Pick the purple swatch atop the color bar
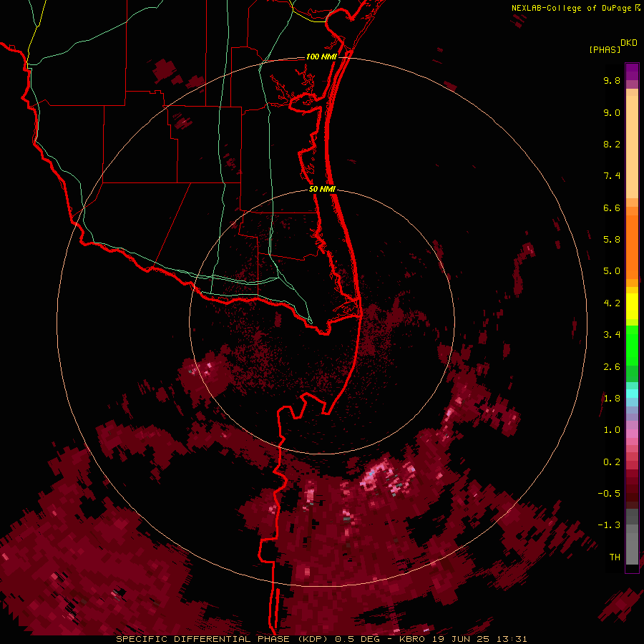Image resolution: width=644 pixels, height=644 pixels. (632, 72)
